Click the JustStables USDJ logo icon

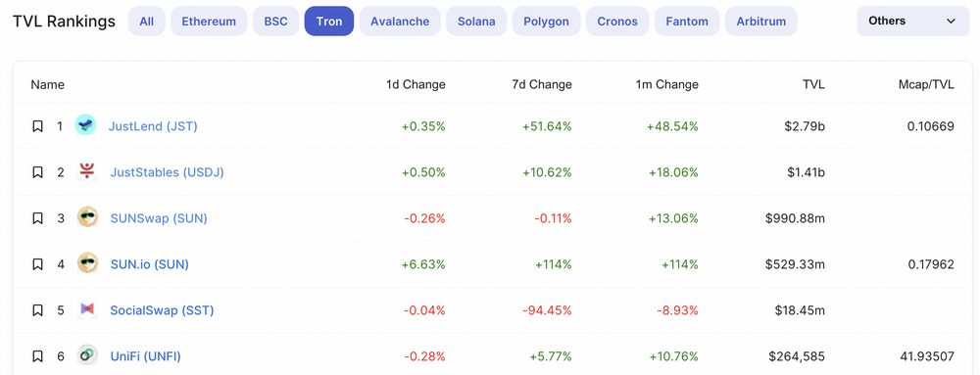(x=87, y=171)
